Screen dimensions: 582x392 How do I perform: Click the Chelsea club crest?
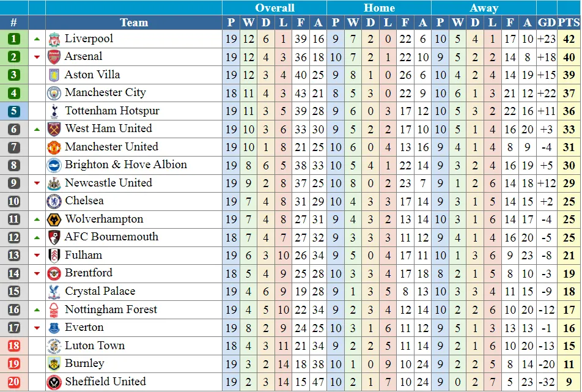point(54,201)
